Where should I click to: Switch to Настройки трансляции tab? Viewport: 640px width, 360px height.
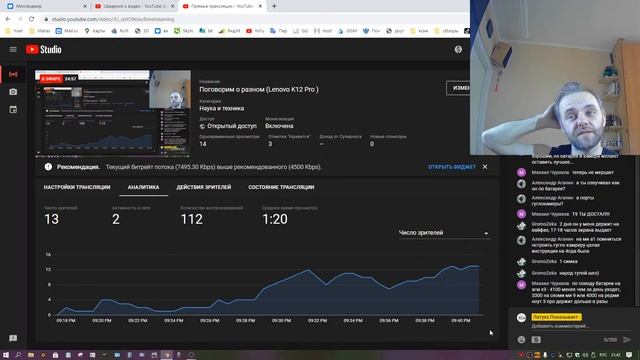[77, 187]
